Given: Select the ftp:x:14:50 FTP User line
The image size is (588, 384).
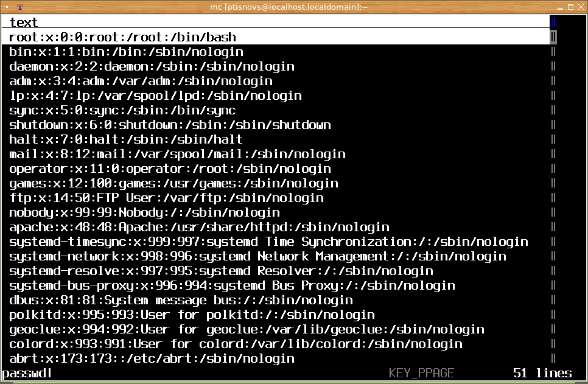Looking at the screenshot, I should pos(167,198).
